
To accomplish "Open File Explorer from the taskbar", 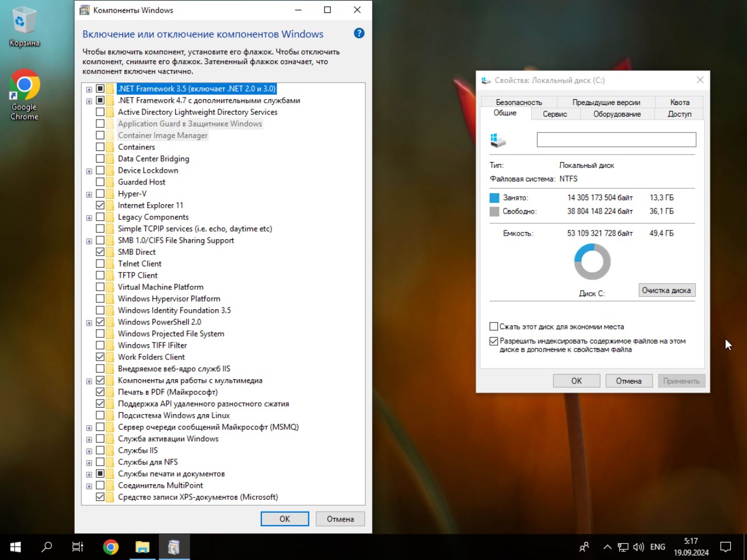I will tap(142, 547).
